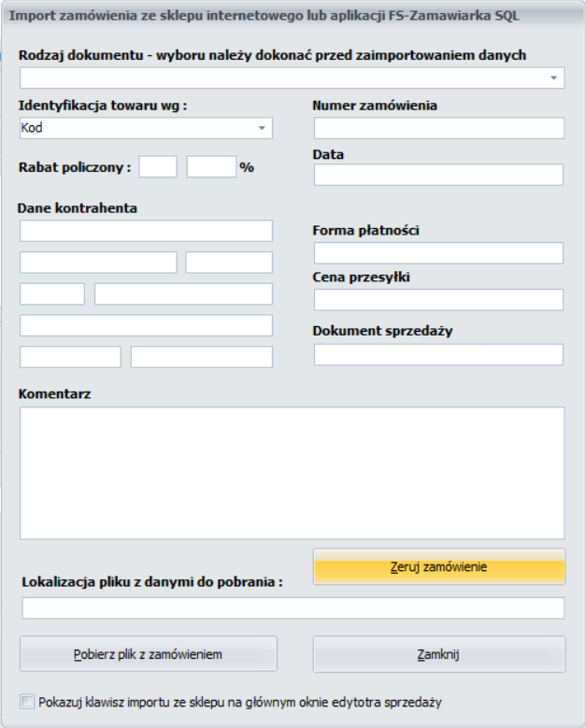The width and height of the screenshot is (585, 728).
Task: Click the Kod value in identification combo
Action: tap(32, 128)
